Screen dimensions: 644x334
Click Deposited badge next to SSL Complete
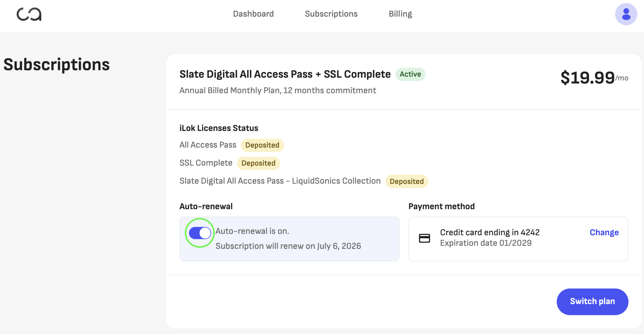[x=258, y=163]
